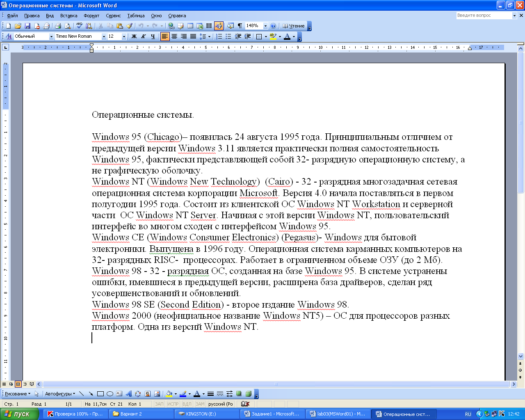Align text to the right
Image resolution: width=525 pixels, height=420 pixels.
pyautogui.click(x=183, y=37)
